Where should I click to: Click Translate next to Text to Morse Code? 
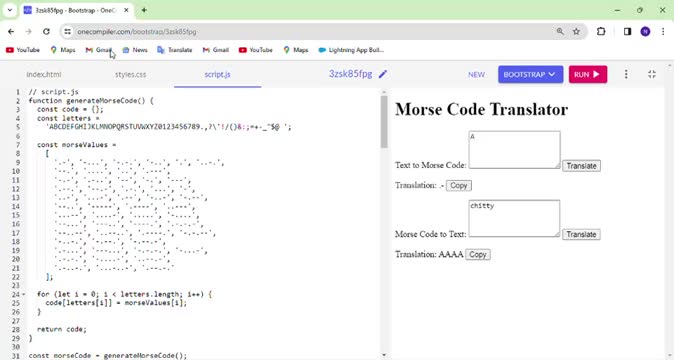(x=581, y=166)
